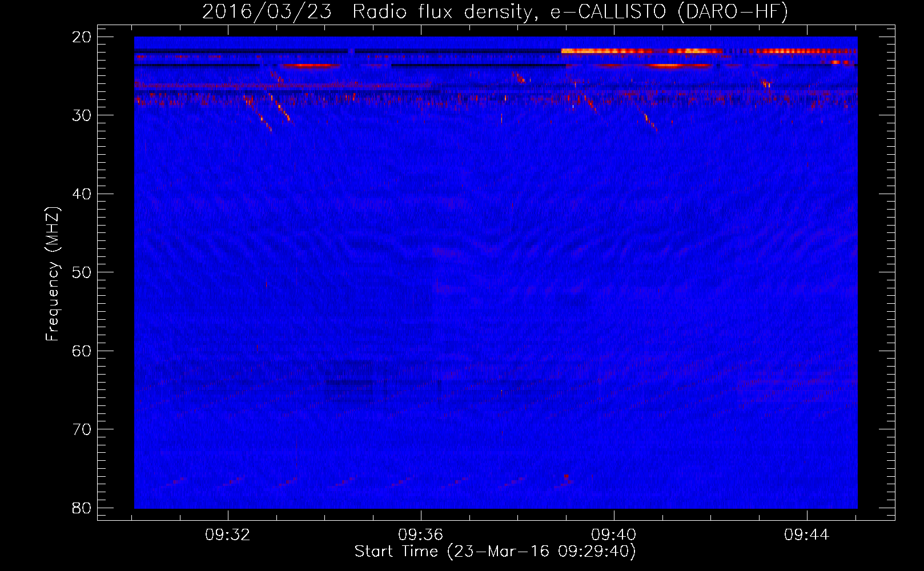The image size is (924, 571).
Task: Click the 09:40 time tick label
Action: coord(614,535)
